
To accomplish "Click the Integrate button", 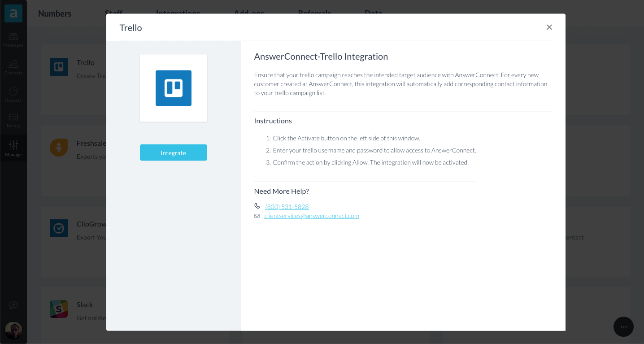I will (173, 152).
